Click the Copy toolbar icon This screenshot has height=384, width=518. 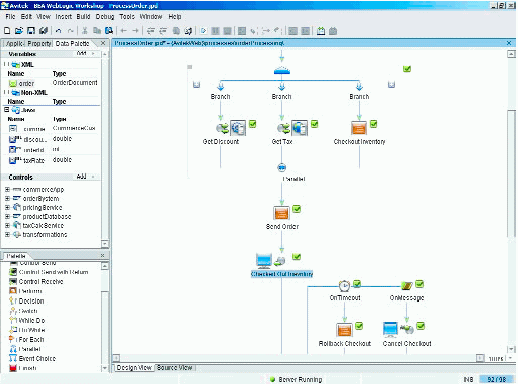pos(97,31)
